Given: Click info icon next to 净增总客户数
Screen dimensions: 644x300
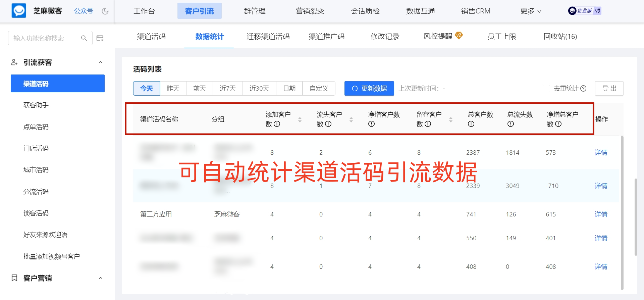Looking at the screenshot, I should click(558, 124).
